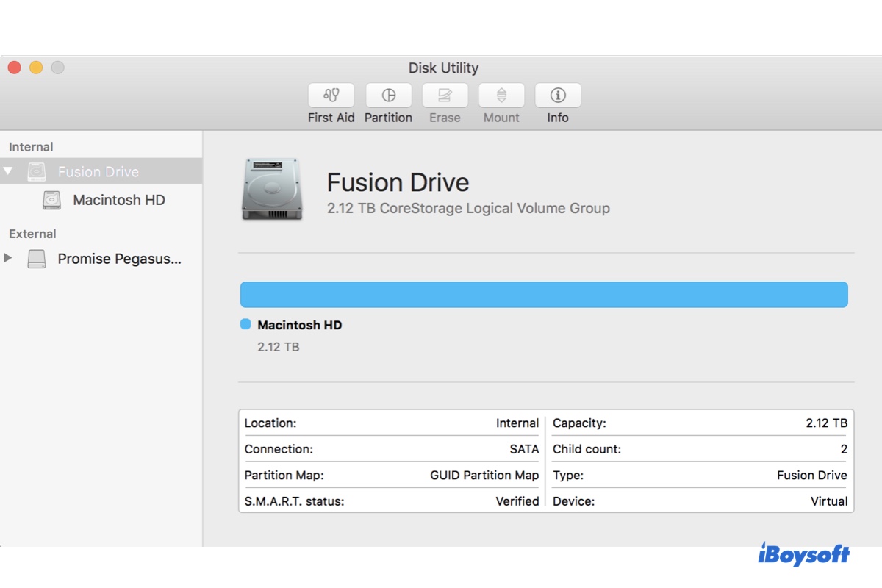
Task: Collapse the Fusion Drive disclosure triangle
Action: (x=9, y=171)
